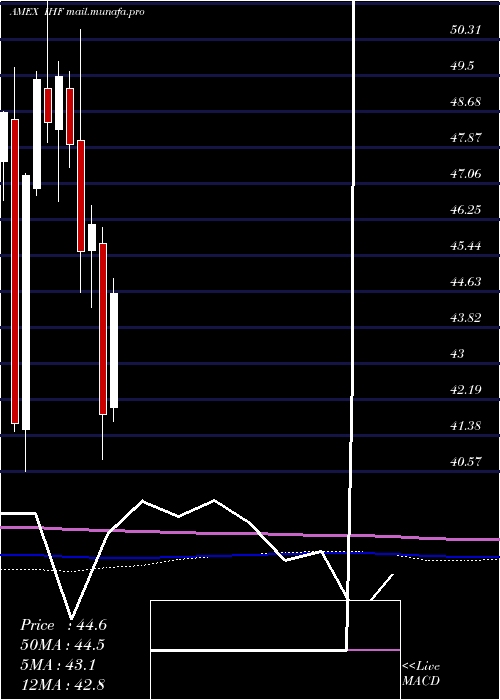Click the 46.25 price axis label

pyautogui.click(x=466, y=210)
